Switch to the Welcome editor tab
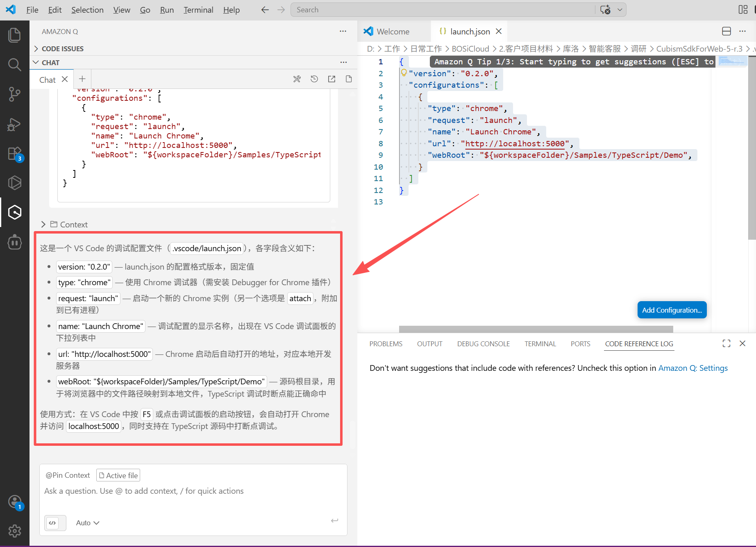756x547 pixels. tap(394, 32)
